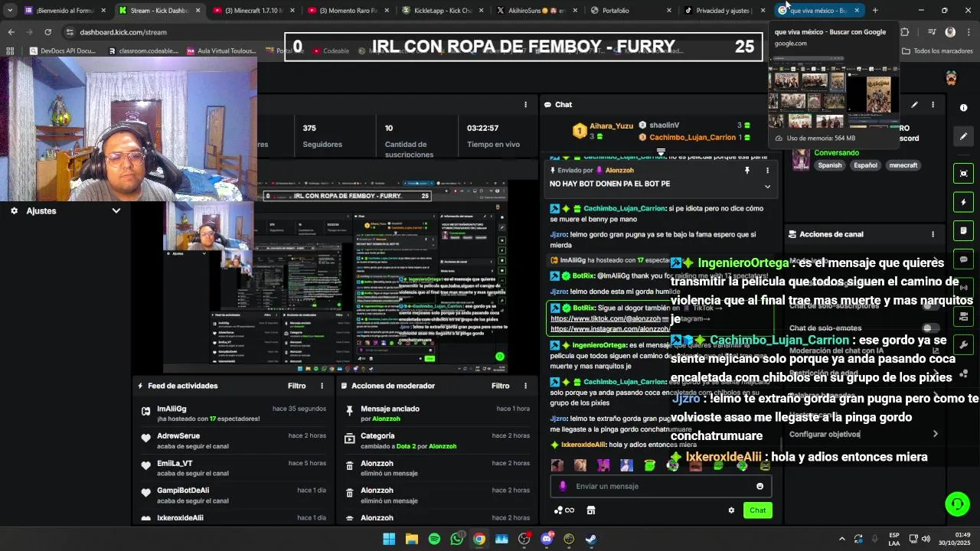This screenshot has height=551, width=980.
Task: Open Acciones de moderador three-dot menu
Action: coord(525,386)
